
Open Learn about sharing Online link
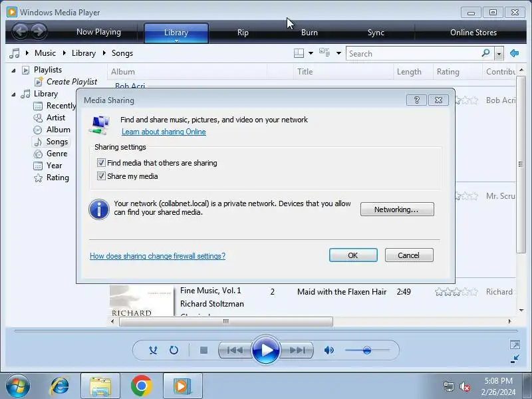[164, 132]
